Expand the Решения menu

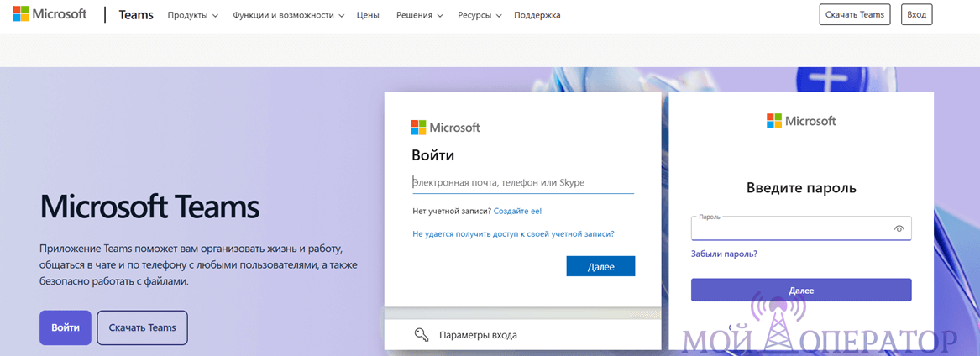click(x=420, y=15)
